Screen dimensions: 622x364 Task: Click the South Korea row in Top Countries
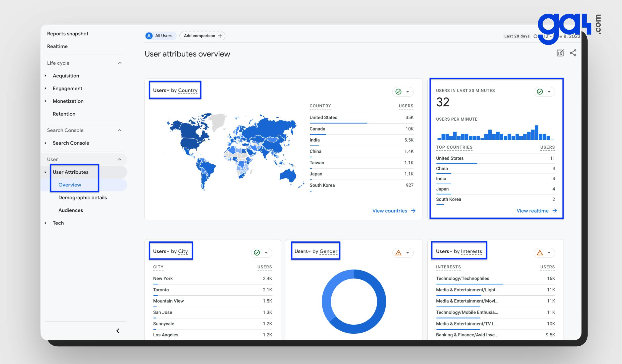(495, 199)
